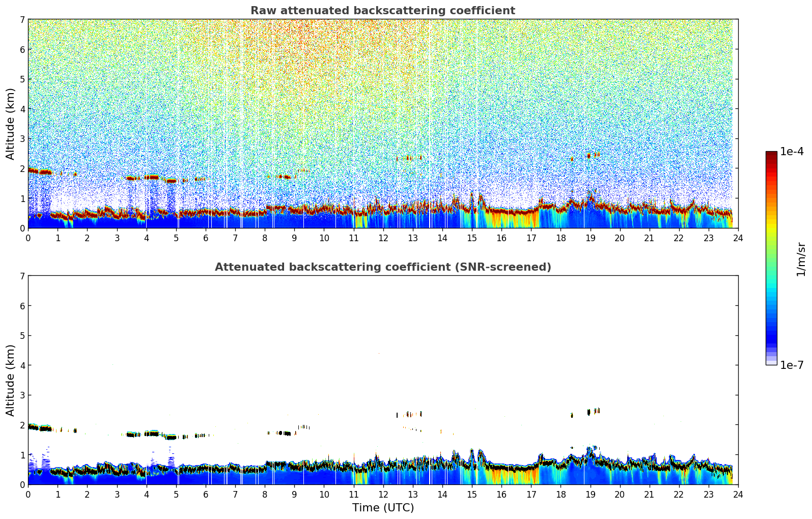Click time tick "12" under the SNR-screened plot
The height and width of the screenshot is (519, 812).
pos(383,494)
